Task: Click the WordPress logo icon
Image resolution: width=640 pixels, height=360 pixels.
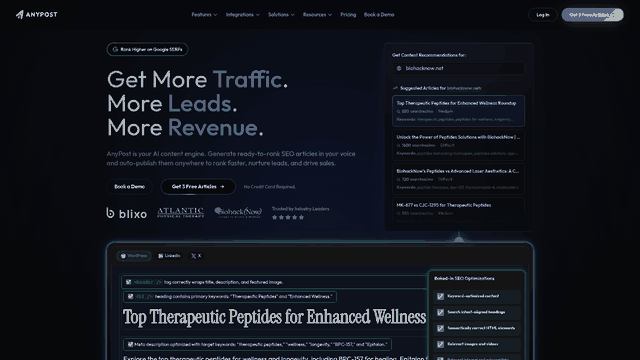Action: (x=123, y=256)
